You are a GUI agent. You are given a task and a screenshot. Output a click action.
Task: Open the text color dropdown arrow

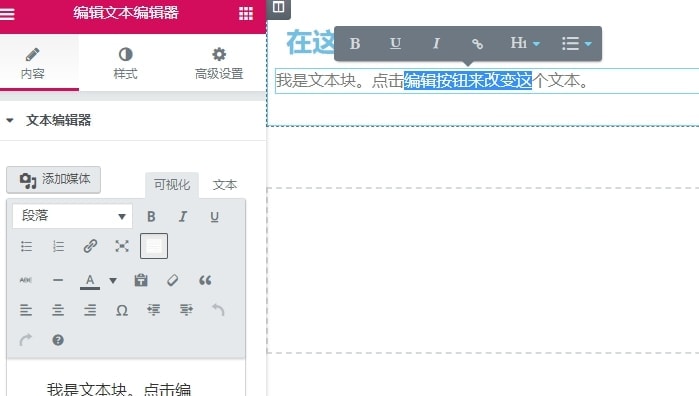tap(113, 280)
